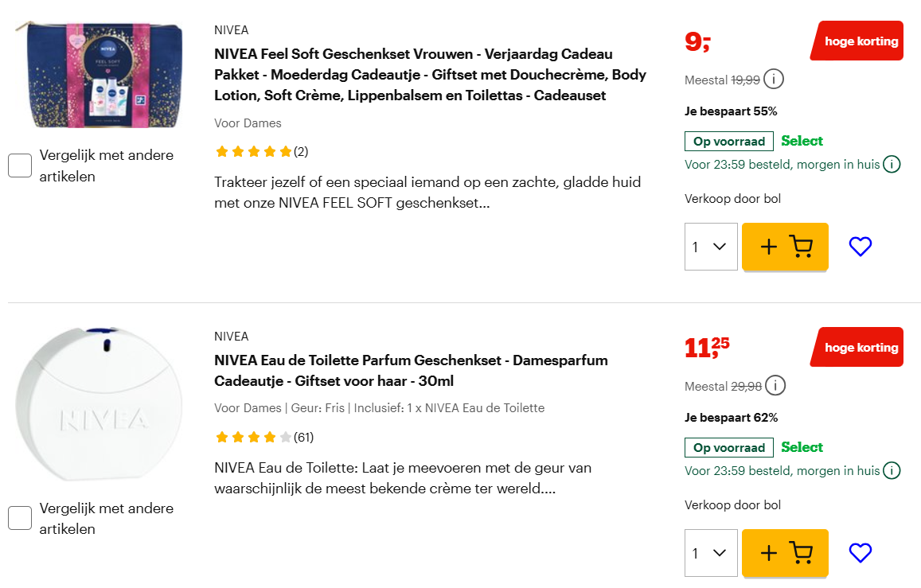Open the NIVEA Eau de Toilette product page
This screenshot has width=921, height=588.
click(x=410, y=368)
